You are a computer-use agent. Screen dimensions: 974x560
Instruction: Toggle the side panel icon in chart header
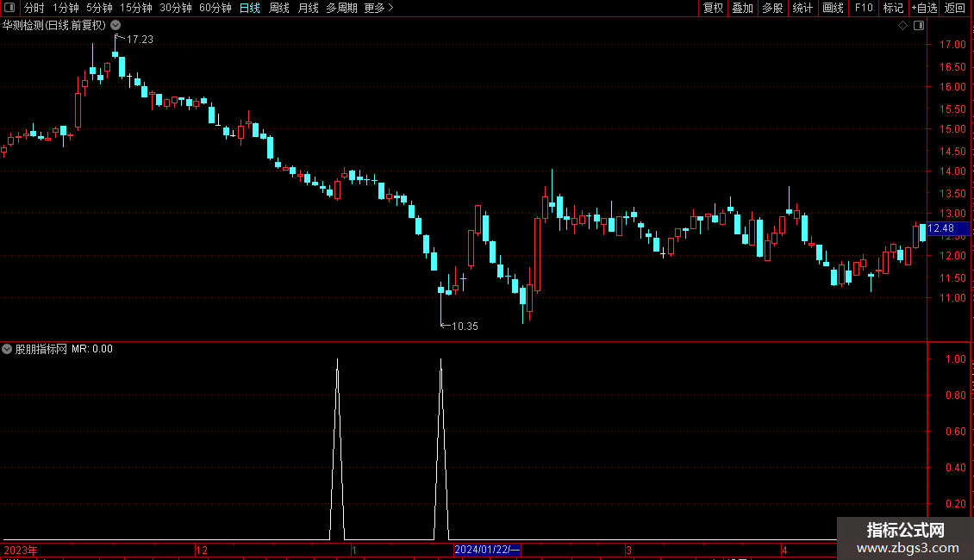point(919,26)
